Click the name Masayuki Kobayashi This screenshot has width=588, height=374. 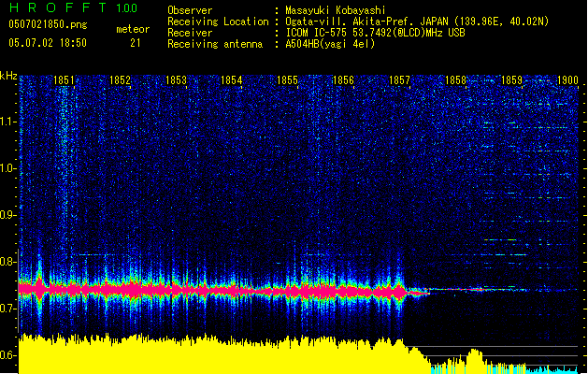point(336,11)
